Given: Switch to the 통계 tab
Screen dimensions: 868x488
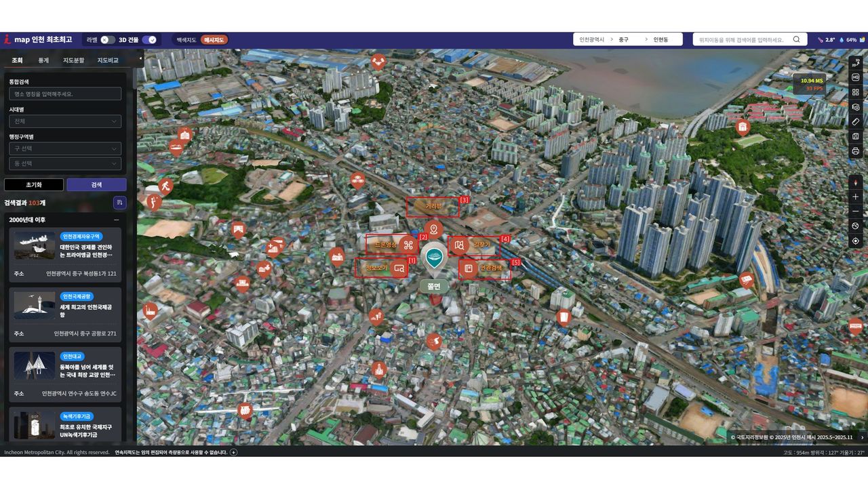Looking at the screenshot, I should [43, 60].
